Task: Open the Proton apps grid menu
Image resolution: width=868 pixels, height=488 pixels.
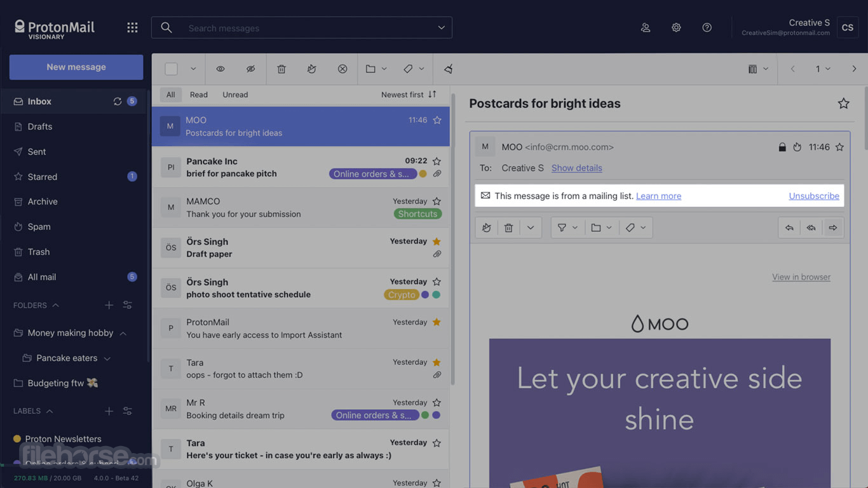Action: point(132,27)
